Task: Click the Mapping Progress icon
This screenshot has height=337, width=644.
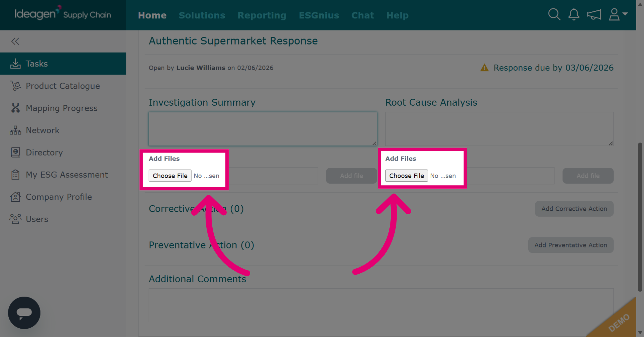Action: click(x=15, y=108)
